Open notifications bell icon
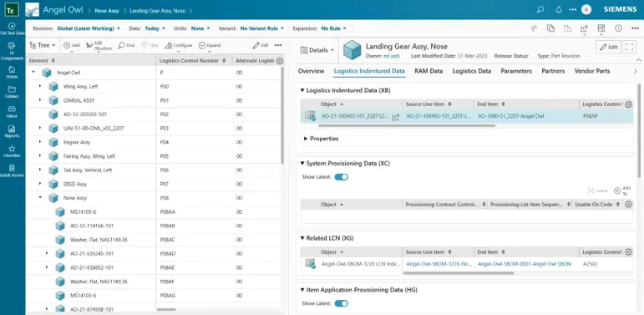The height and width of the screenshot is (315, 644). pos(559,9)
